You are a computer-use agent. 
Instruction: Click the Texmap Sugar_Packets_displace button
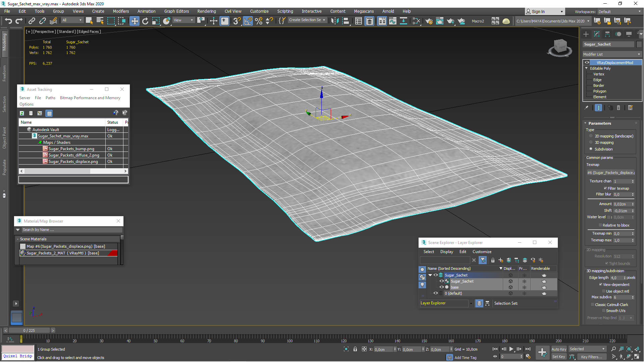click(611, 173)
